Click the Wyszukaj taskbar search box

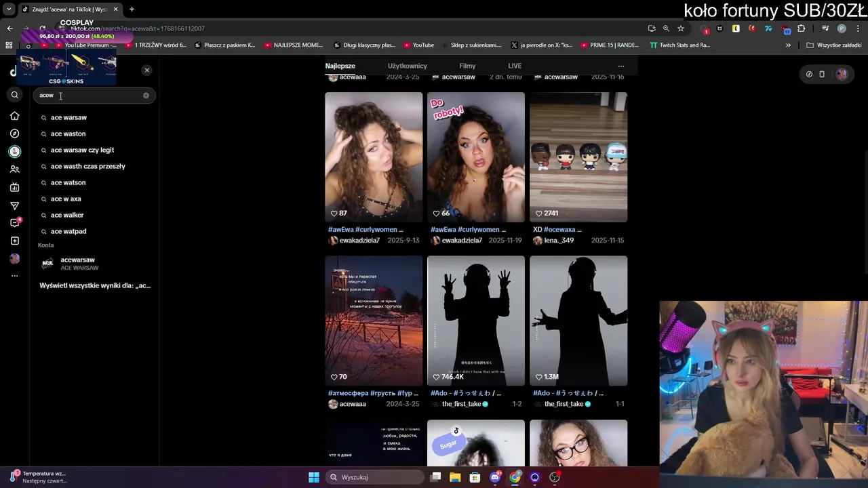(x=375, y=477)
